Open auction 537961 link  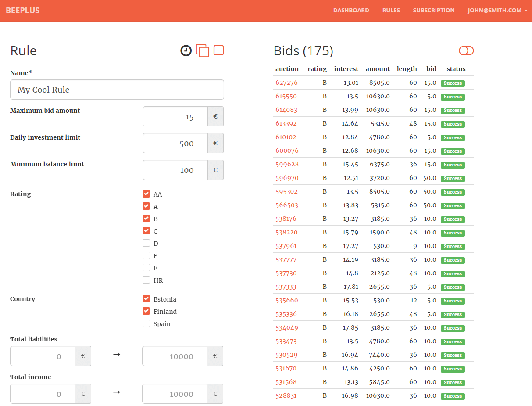coord(286,246)
